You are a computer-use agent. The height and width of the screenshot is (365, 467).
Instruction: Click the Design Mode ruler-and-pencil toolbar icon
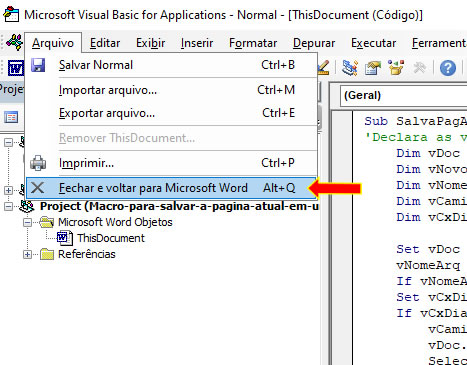tap(323, 67)
